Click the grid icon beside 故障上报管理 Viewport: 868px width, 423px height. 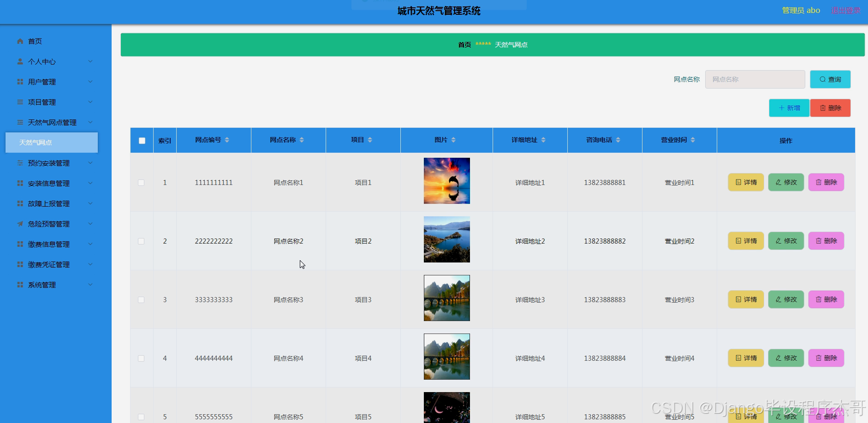pyautogui.click(x=20, y=203)
